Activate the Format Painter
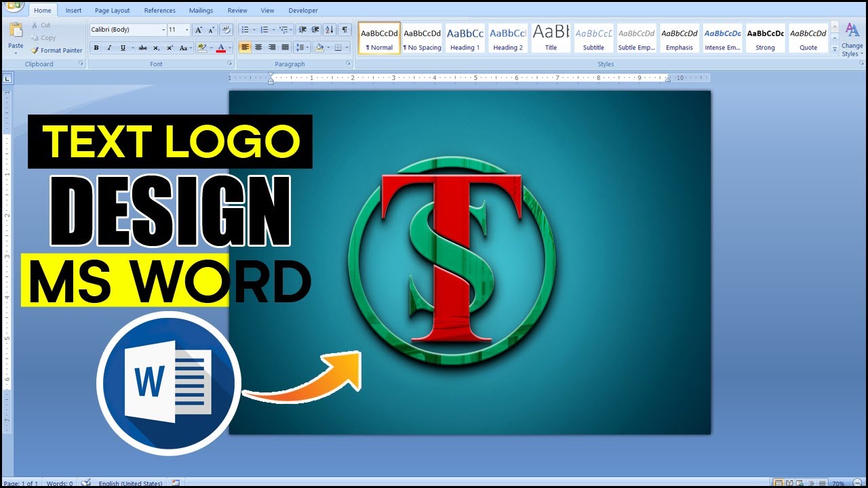Screen dimensions: 868x488 click(x=56, y=50)
